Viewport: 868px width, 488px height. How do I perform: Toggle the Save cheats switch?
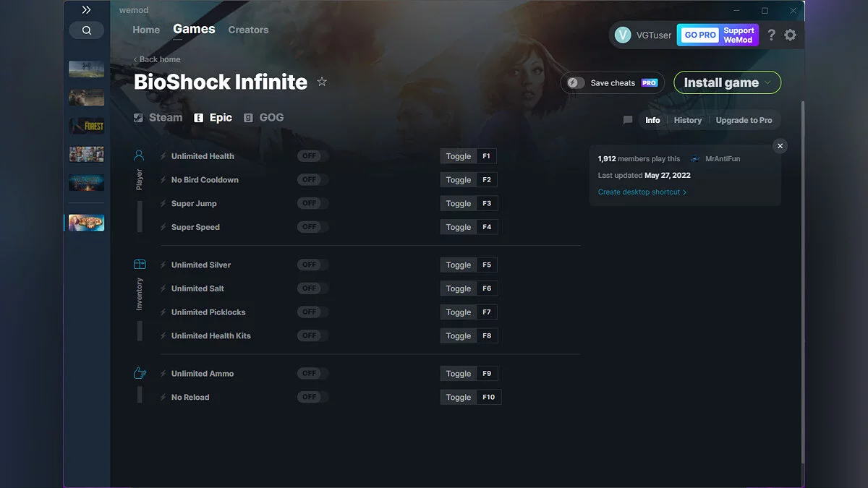[576, 83]
